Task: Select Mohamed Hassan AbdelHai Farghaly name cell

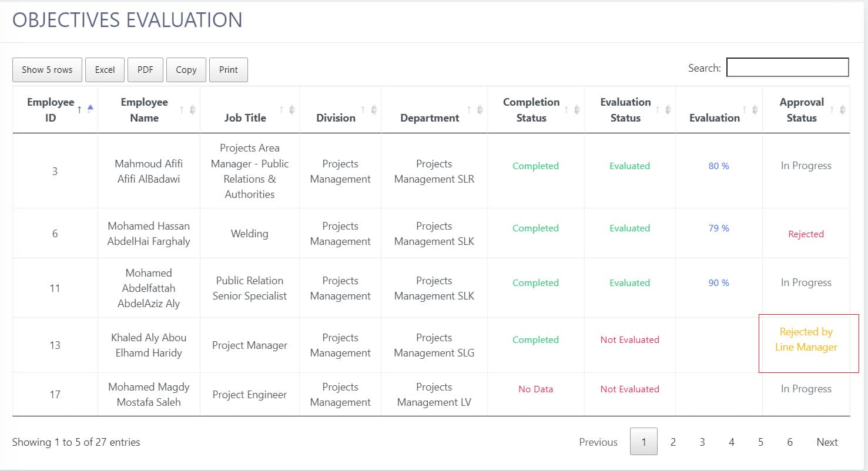Action: coord(149,234)
